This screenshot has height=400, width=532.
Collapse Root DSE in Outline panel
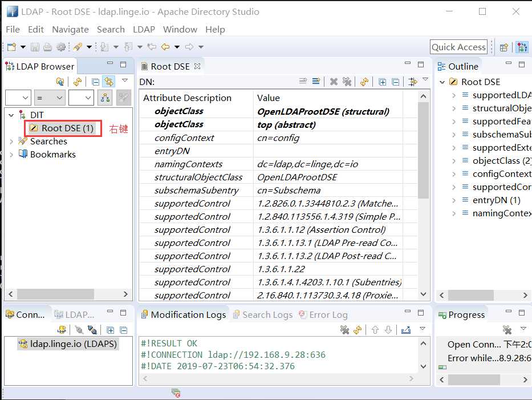442,82
